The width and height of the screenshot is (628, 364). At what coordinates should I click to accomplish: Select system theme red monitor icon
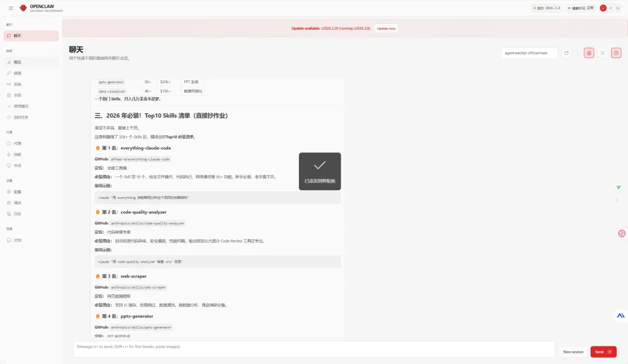click(603, 8)
